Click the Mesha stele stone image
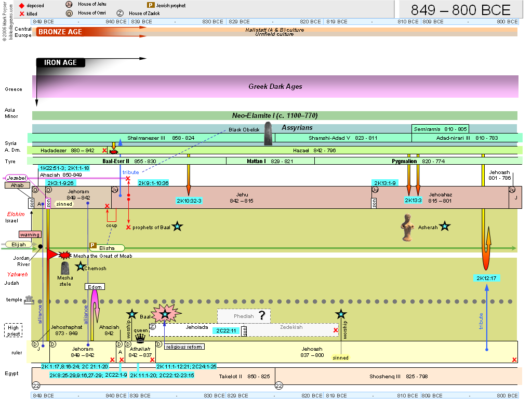This screenshot has width=532, height=399. point(65,269)
